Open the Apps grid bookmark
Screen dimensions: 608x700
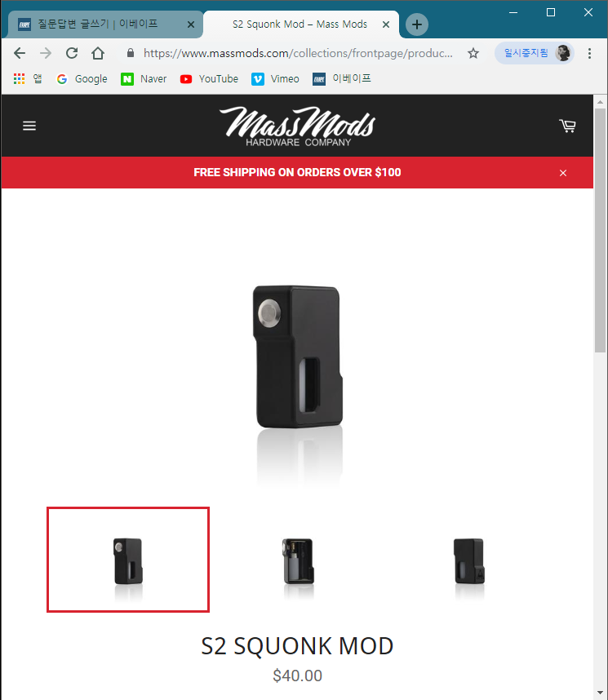[x=28, y=79]
